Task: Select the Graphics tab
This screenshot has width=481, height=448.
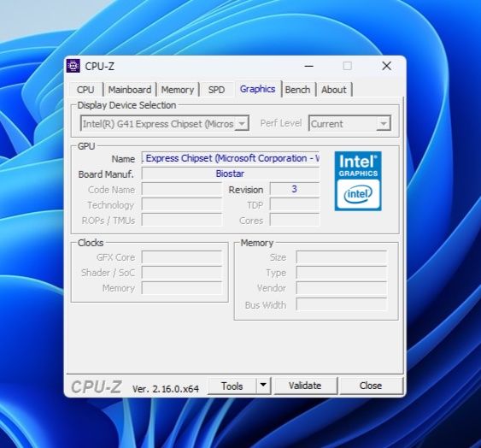Action: (x=258, y=89)
